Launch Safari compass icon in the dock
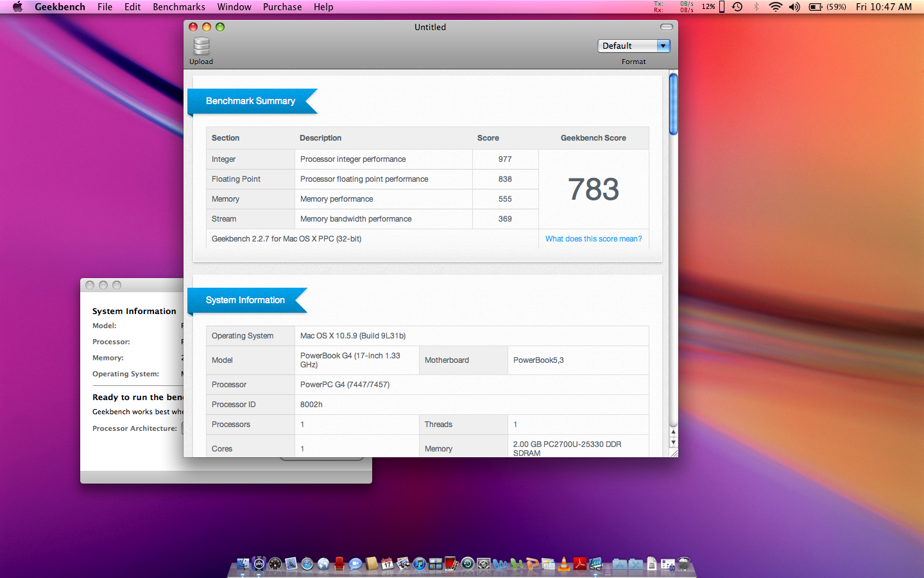Viewport: 924px width, 578px height. (307, 564)
